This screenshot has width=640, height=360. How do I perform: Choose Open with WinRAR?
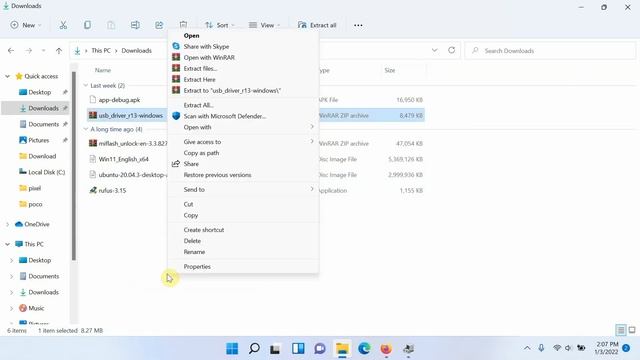(243, 58)
